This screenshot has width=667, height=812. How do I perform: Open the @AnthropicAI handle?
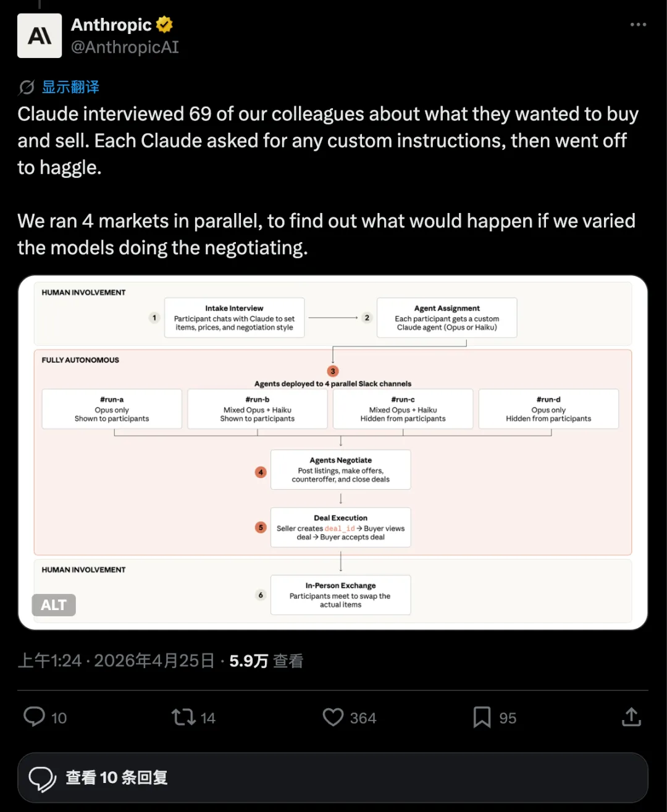[125, 48]
